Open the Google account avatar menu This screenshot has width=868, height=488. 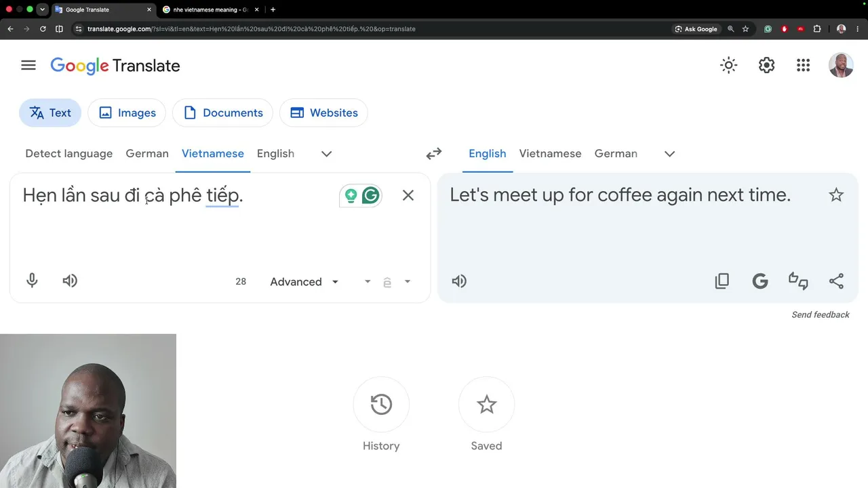841,65
